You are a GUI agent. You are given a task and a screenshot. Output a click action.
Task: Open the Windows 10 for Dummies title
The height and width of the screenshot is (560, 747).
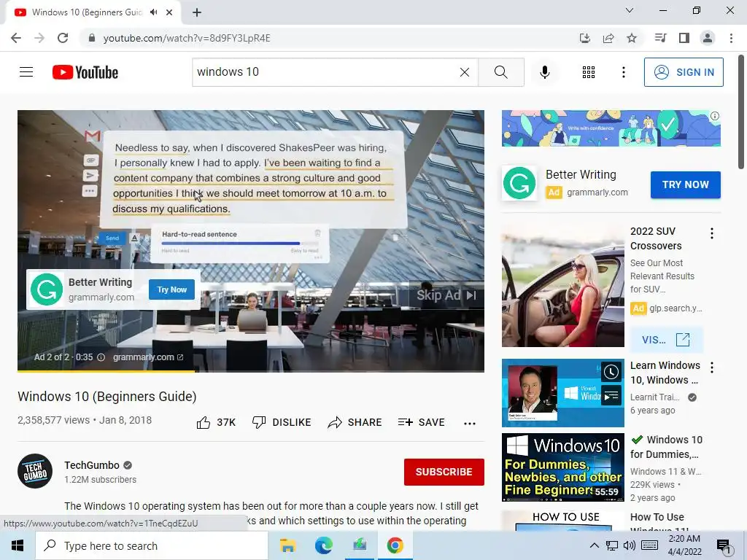[666, 447]
